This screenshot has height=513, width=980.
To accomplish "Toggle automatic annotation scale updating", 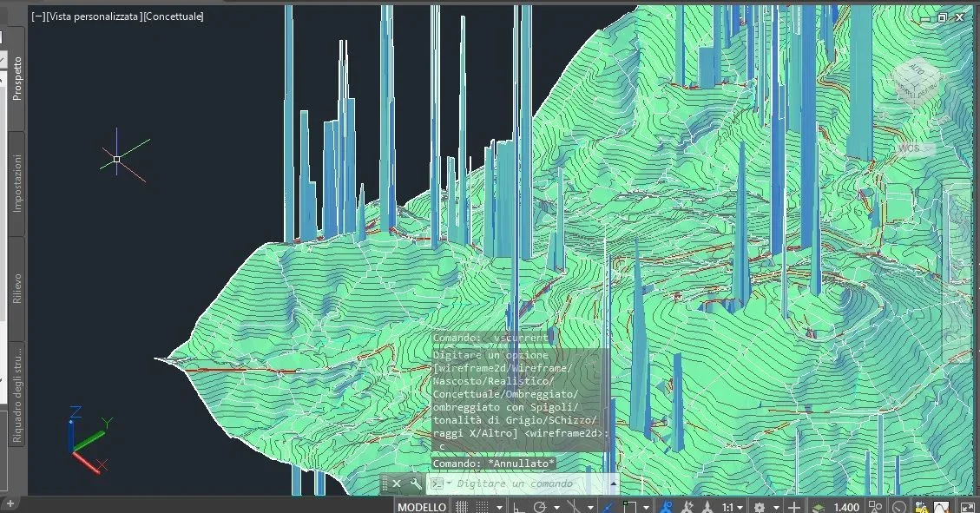I will pos(687,507).
